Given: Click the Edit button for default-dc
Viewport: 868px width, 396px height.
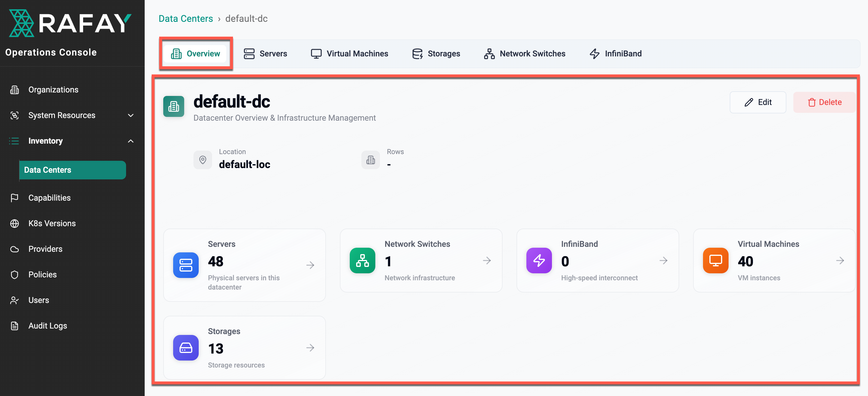Looking at the screenshot, I should coord(758,102).
